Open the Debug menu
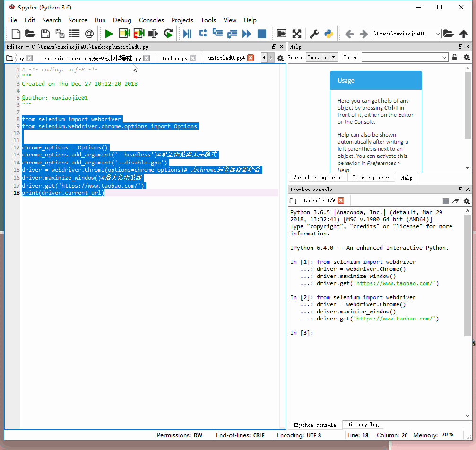 coord(122,20)
